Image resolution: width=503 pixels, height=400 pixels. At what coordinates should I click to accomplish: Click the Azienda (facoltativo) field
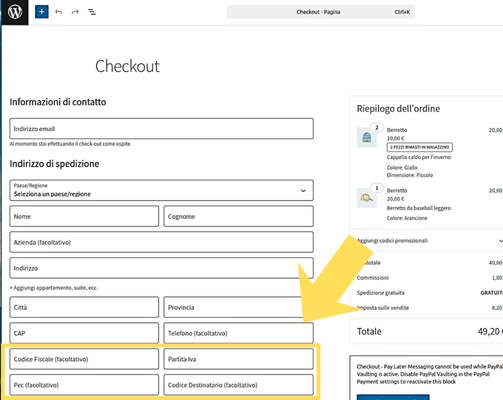click(x=161, y=242)
